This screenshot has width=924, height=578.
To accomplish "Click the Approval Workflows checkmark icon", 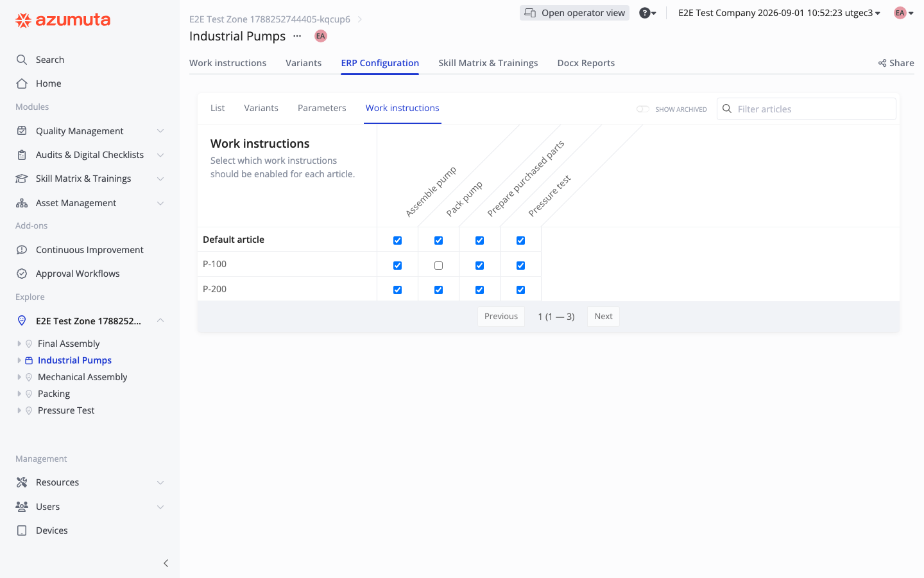I will coord(22,274).
